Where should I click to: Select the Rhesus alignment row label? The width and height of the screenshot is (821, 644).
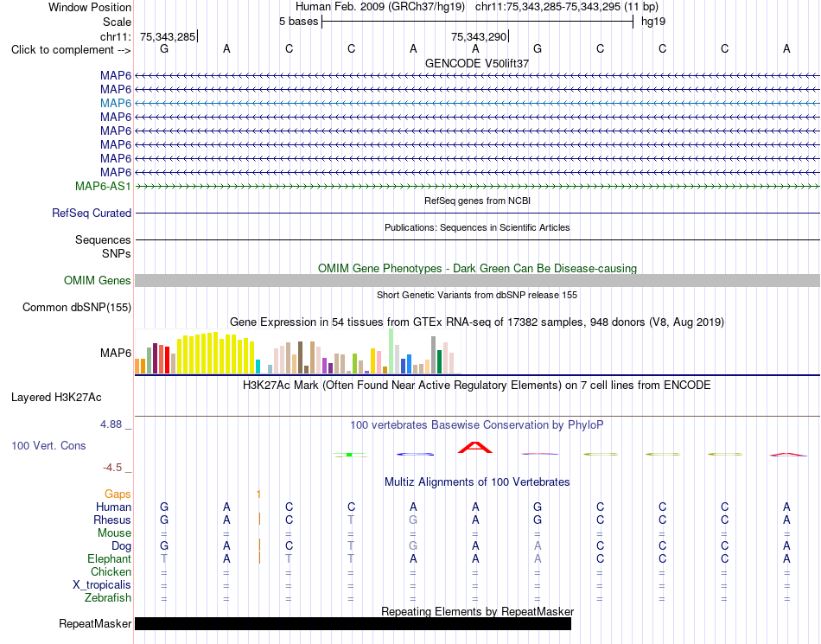pyautogui.click(x=112, y=520)
